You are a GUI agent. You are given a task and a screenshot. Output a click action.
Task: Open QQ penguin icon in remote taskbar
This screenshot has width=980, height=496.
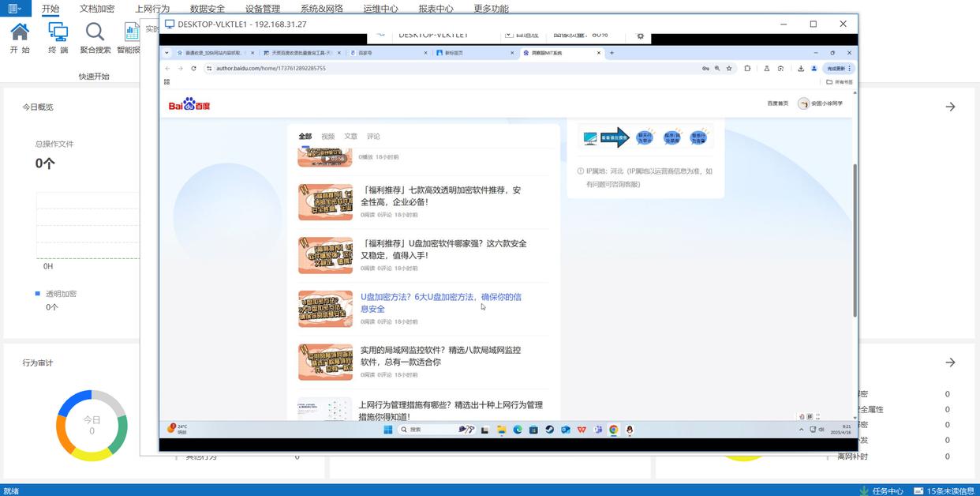(630, 430)
